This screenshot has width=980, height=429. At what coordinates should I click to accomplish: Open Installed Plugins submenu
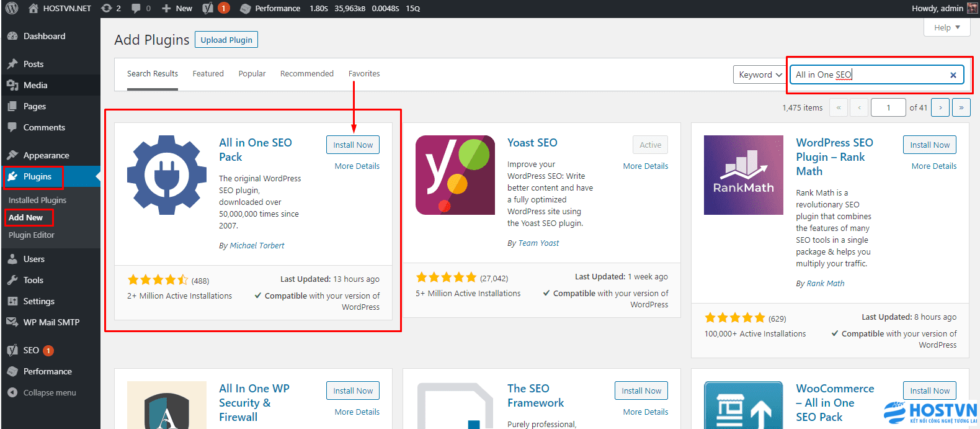[x=37, y=200]
